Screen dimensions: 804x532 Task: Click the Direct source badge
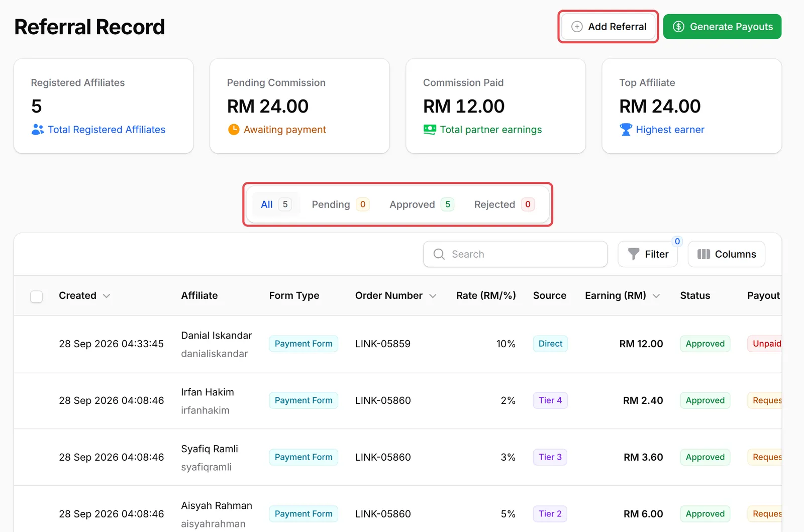coord(550,344)
